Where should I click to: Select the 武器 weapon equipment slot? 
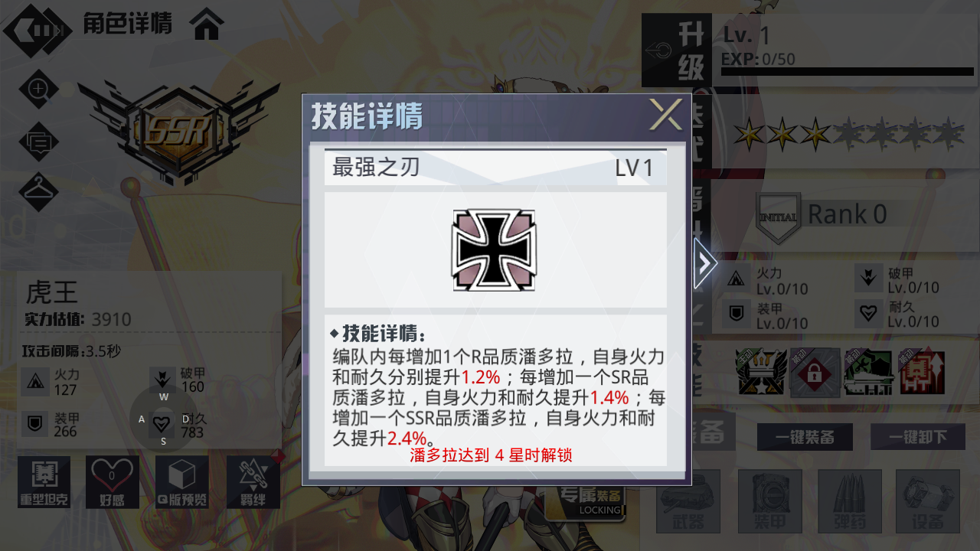tap(688, 501)
